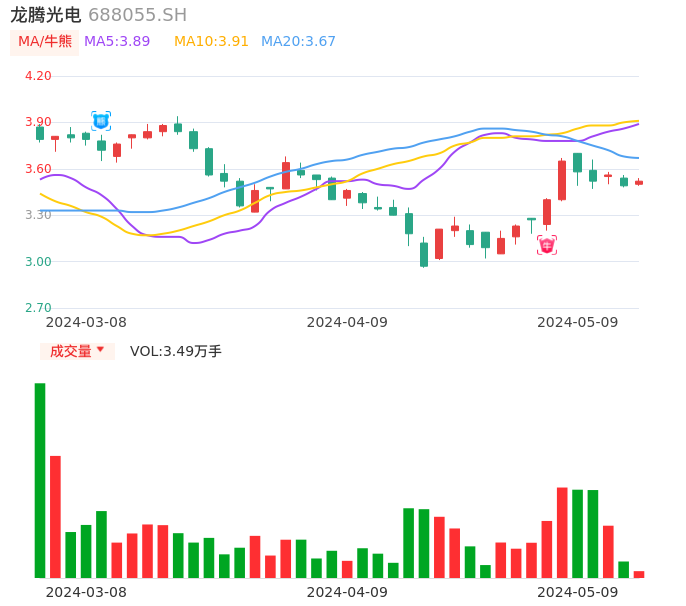Click the red bull signal marker icon
The image size is (686, 606).
547,245
